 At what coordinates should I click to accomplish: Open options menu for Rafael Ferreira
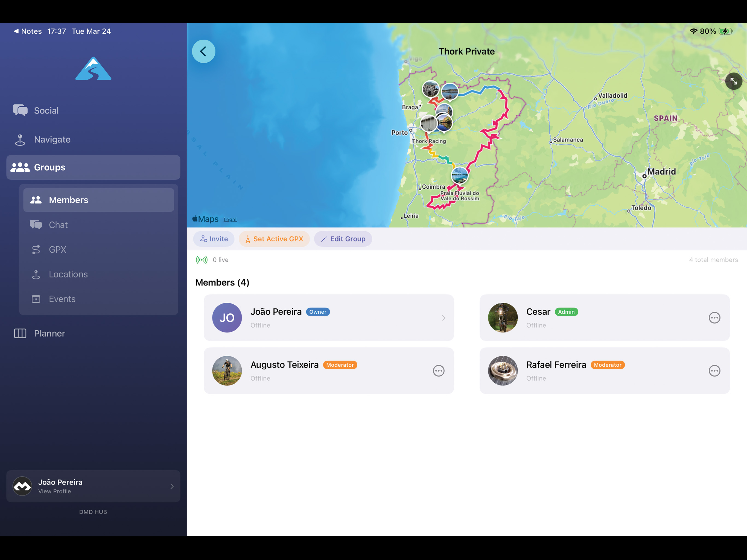714,371
